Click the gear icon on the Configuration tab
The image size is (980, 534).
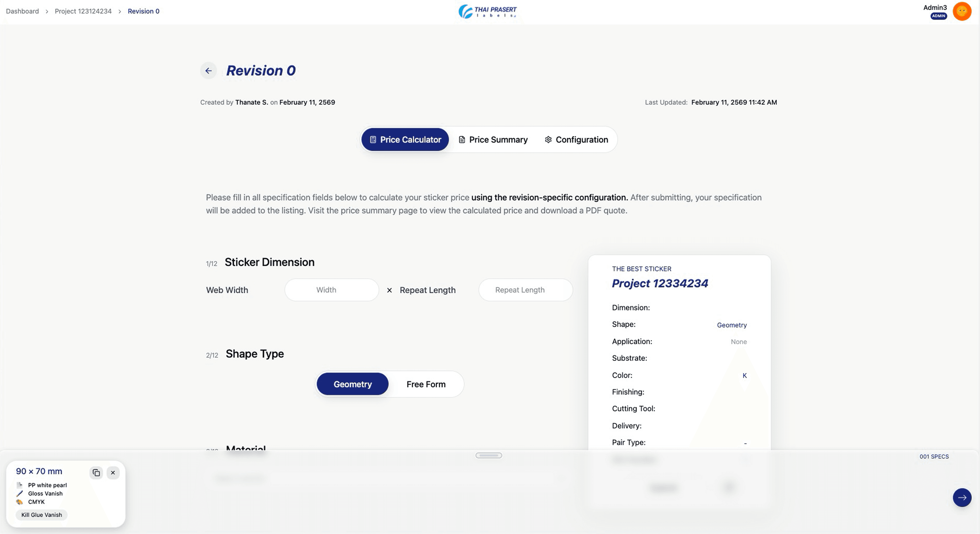coord(548,140)
